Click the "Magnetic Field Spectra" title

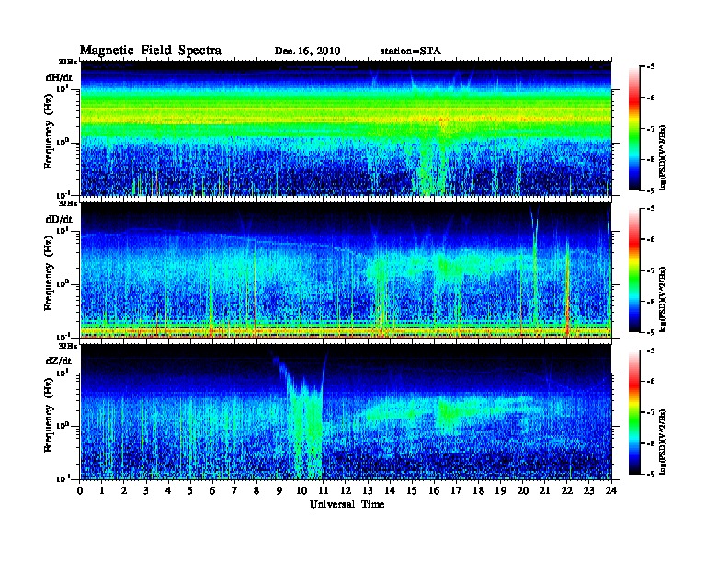[151, 51]
